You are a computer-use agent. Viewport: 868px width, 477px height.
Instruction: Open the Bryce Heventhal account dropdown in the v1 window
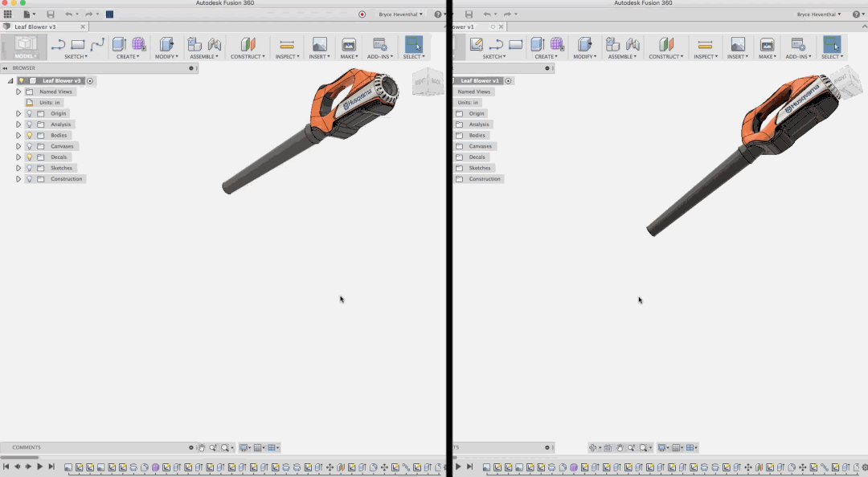(x=819, y=14)
